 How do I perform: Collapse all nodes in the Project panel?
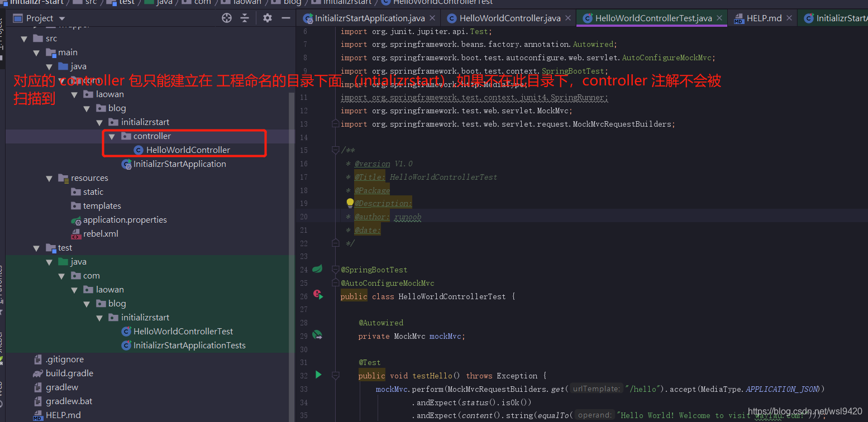(x=245, y=18)
